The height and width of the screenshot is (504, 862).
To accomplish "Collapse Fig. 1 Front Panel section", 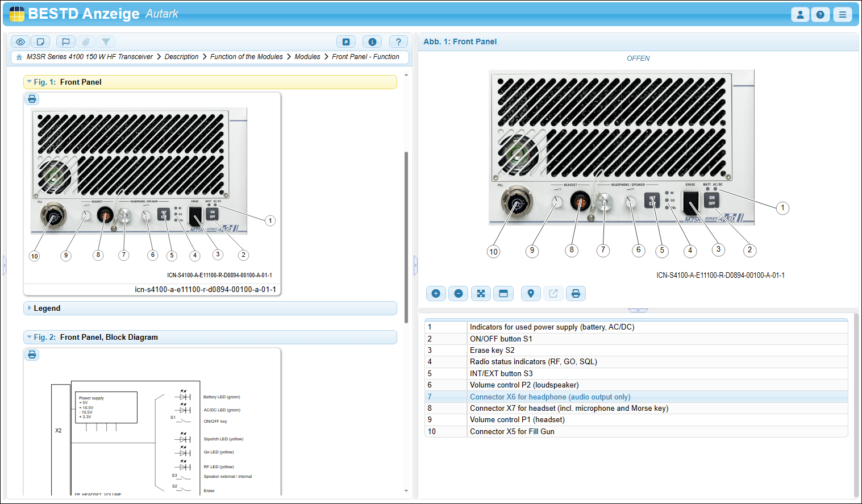I will (x=30, y=82).
